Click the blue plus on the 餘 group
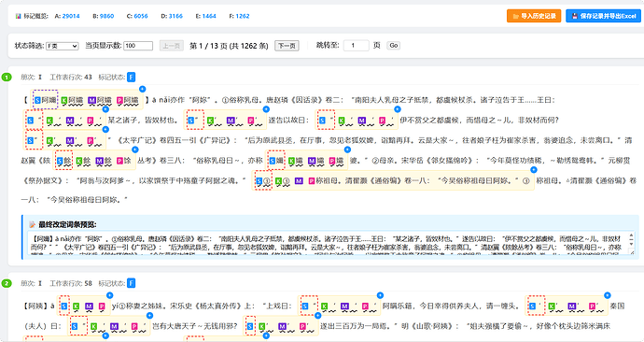 134,150
